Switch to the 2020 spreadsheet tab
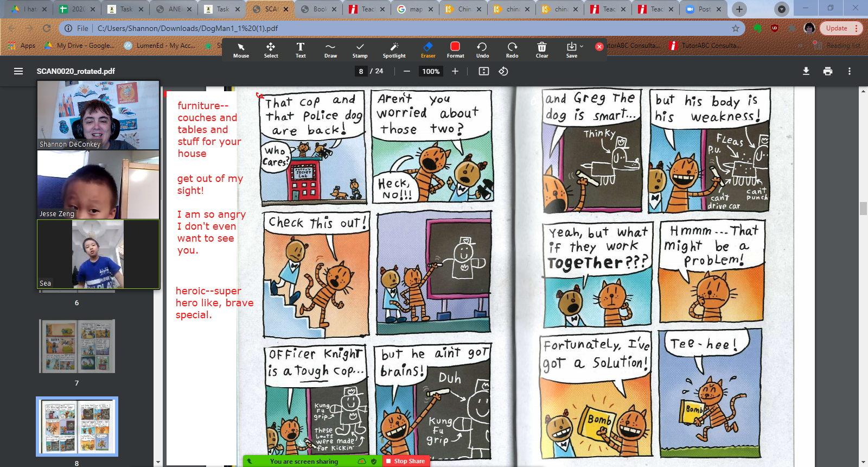The width and height of the screenshot is (868, 467). pyautogui.click(x=78, y=9)
